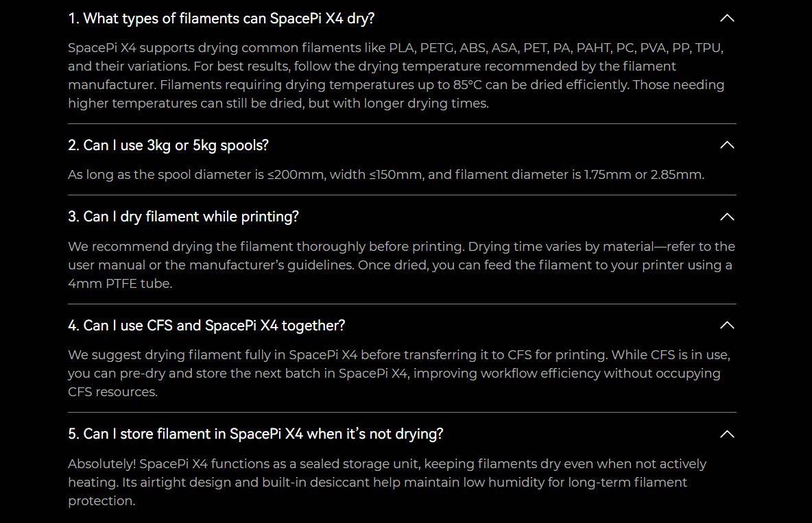This screenshot has height=523, width=812.
Task: Collapse the store filament question chevron
Action: (x=727, y=434)
